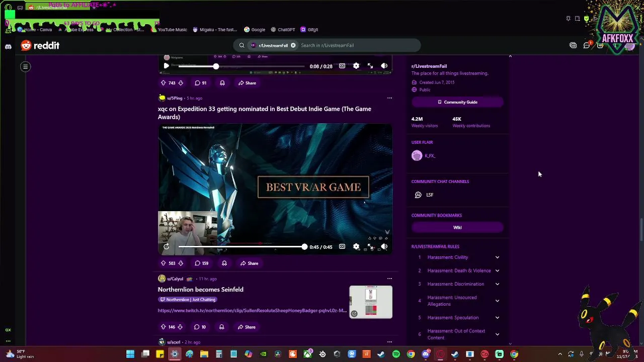644x362 pixels.
Task: Open the Wiki community bookmark
Action: pos(457,227)
